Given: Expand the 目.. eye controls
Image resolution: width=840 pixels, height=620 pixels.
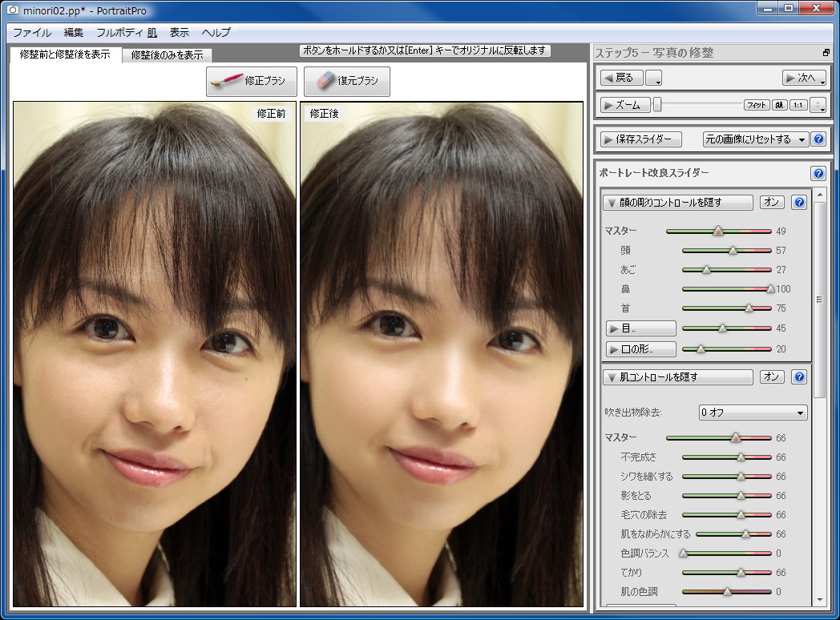Looking at the screenshot, I should pos(640,328).
